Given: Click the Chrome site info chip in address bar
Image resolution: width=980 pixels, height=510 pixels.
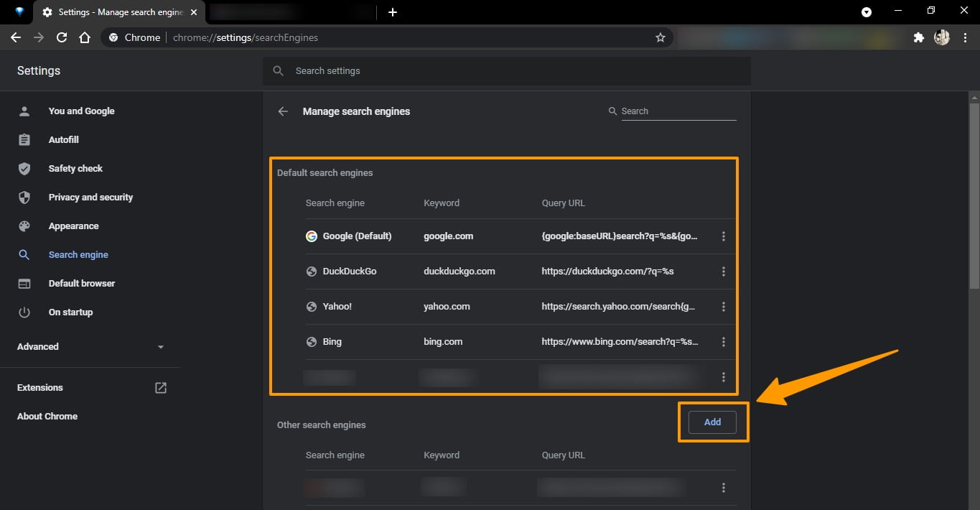Looking at the screenshot, I should coord(134,37).
